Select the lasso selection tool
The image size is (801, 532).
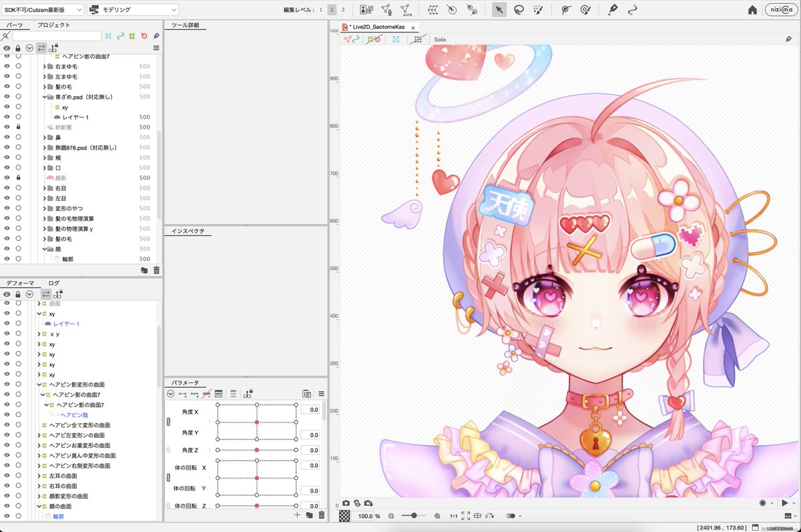[x=519, y=10]
